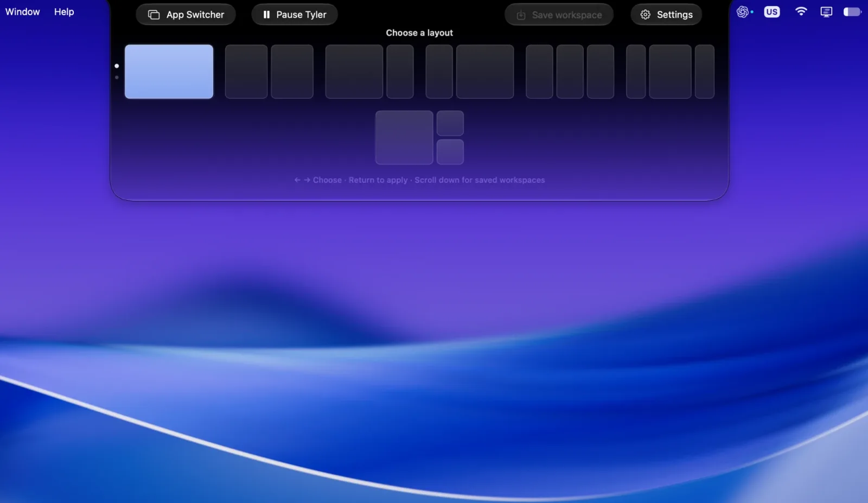Open the App Switcher

pyautogui.click(x=186, y=15)
